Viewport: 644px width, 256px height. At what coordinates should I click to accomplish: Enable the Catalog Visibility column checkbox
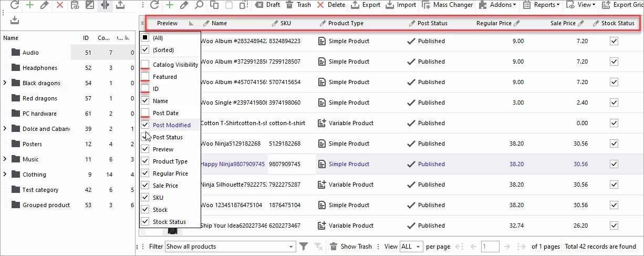[x=145, y=65]
